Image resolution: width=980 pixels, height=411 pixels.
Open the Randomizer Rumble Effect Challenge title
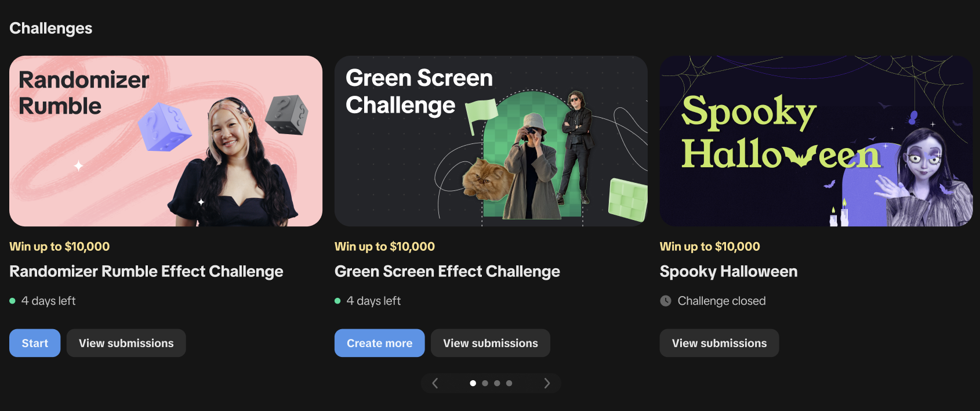point(146,272)
